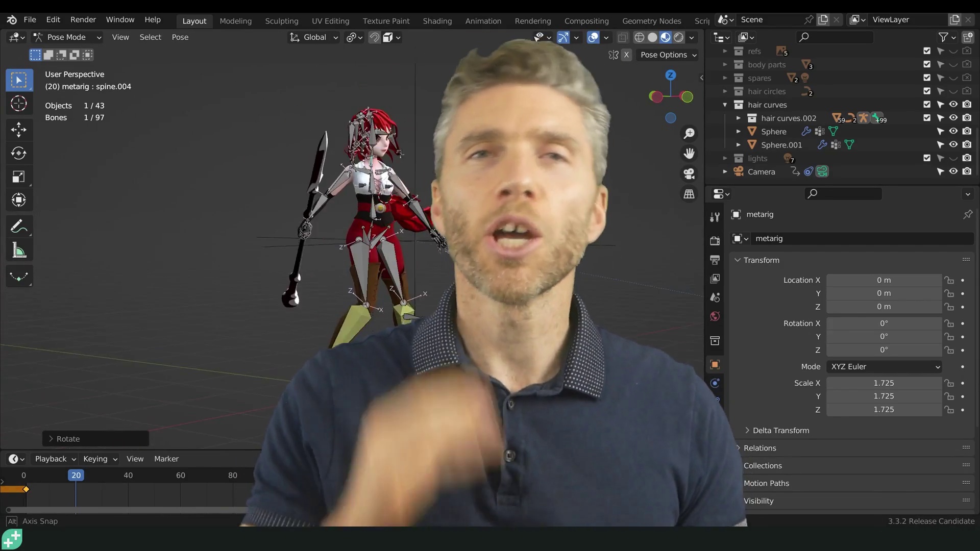Open the Motion Paths panel
980x551 pixels.
tap(766, 483)
